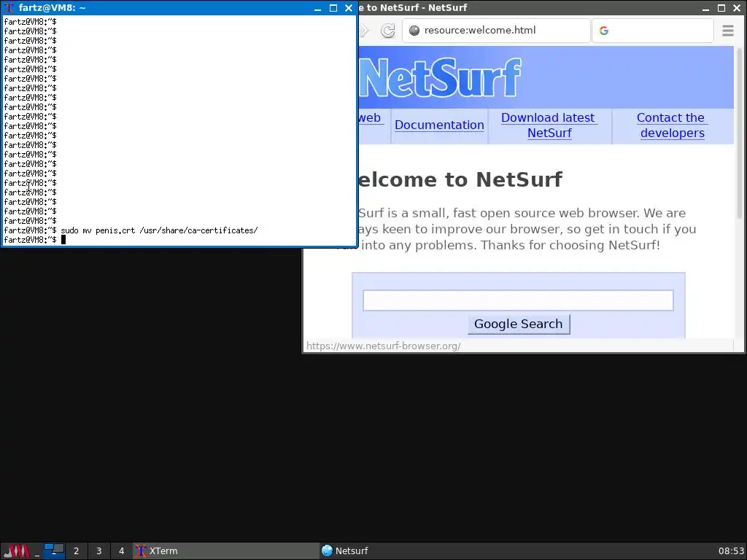Click the NetSurf logo banner
This screenshot has width=747, height=560.
tap(546, 77)
